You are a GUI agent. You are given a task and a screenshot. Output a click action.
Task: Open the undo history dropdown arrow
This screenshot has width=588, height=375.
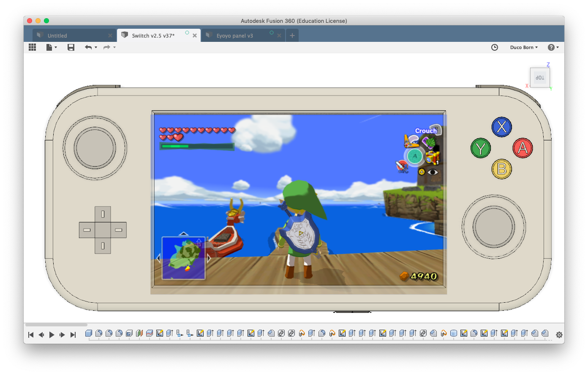coord(96,47)
